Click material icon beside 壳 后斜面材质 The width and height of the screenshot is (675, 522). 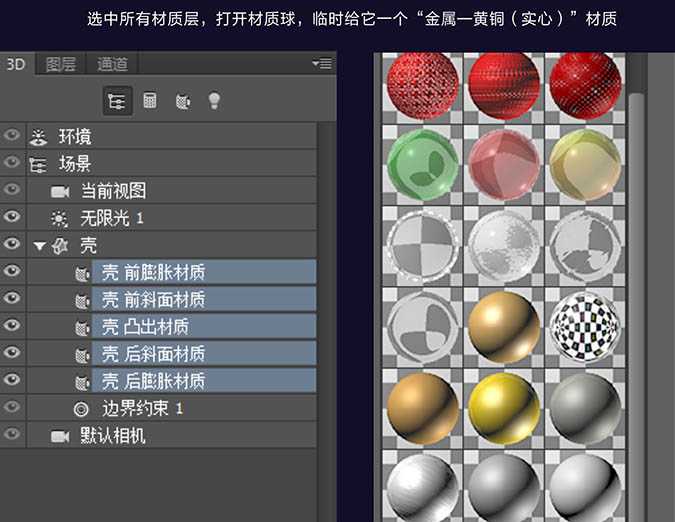(82, 355)
